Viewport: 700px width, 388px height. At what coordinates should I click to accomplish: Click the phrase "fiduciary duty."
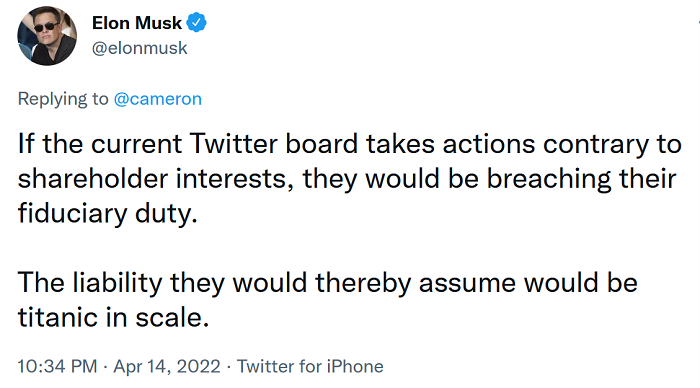108,213
